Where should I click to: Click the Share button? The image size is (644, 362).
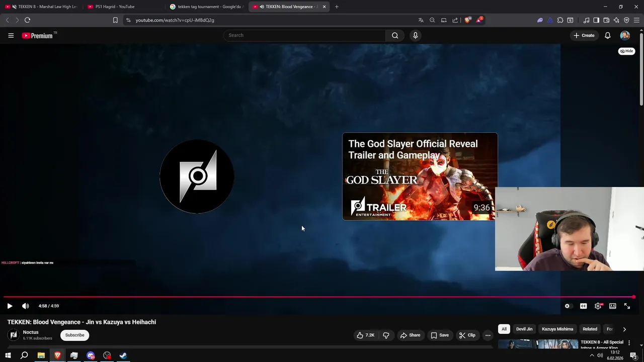[410, 335]
